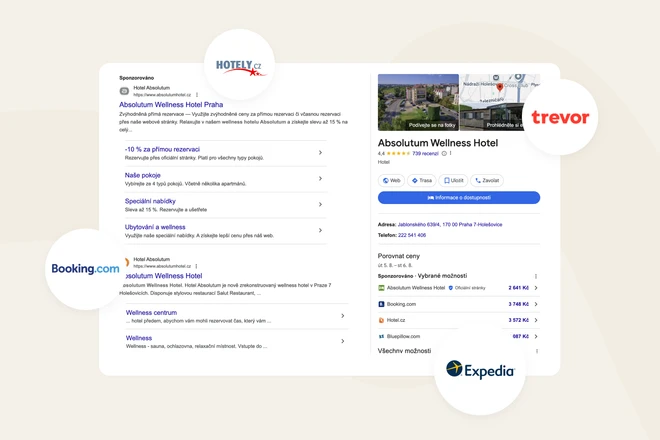Viewport: 660px width, 440px height.
Task: Open Booking.com price row chevron
Action: click(536, 304)
